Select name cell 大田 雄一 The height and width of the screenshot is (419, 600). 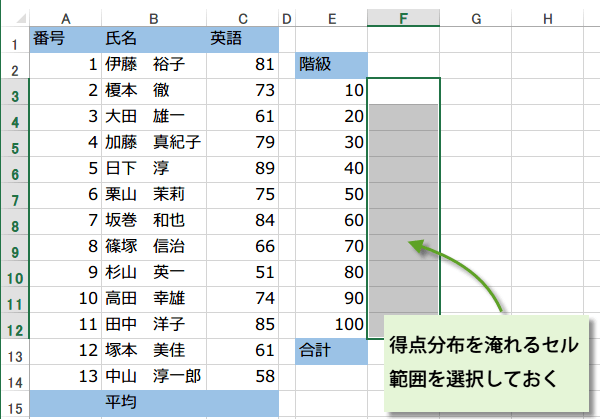point(154,118)
